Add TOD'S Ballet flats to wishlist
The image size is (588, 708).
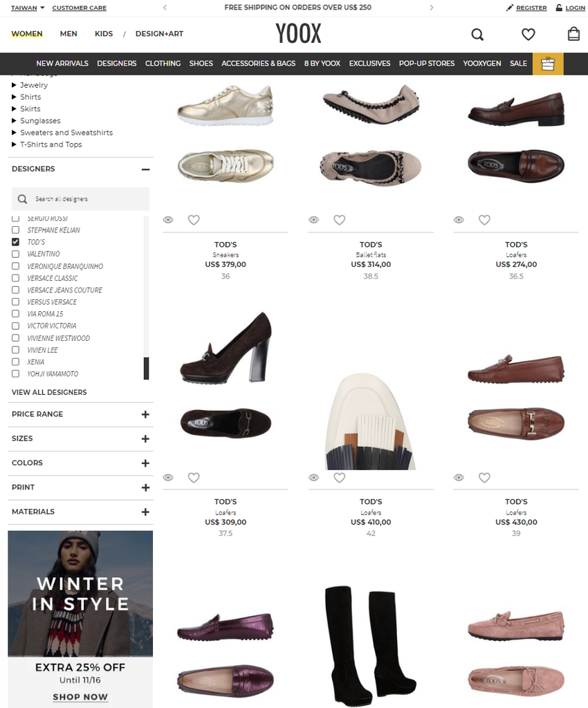tap(339, 220)
